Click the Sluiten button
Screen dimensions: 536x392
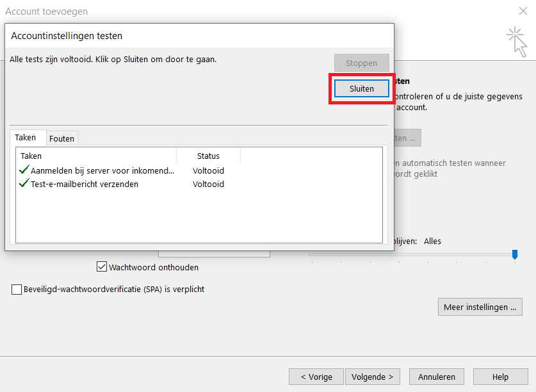pyautogui.click(x=361, y=88)
